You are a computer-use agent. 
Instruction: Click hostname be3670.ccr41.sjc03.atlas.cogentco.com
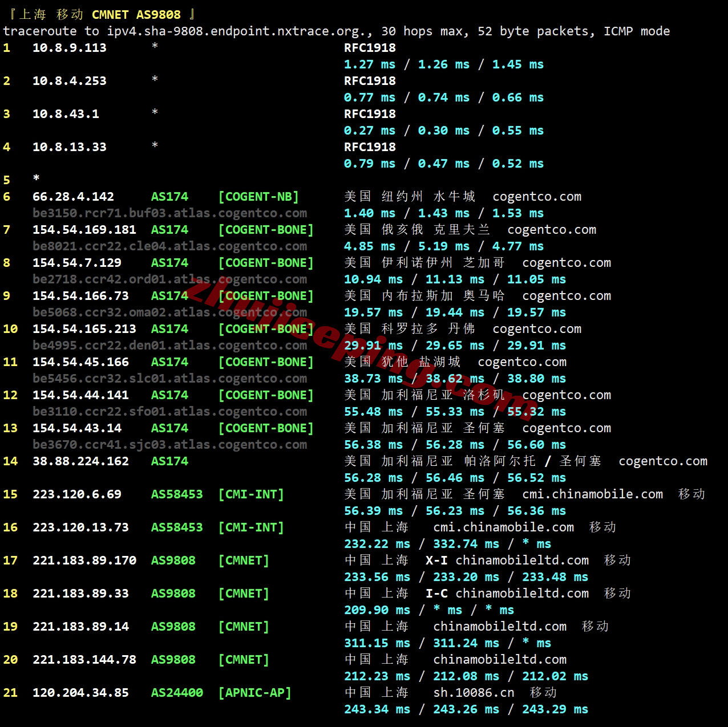(169, 445)
